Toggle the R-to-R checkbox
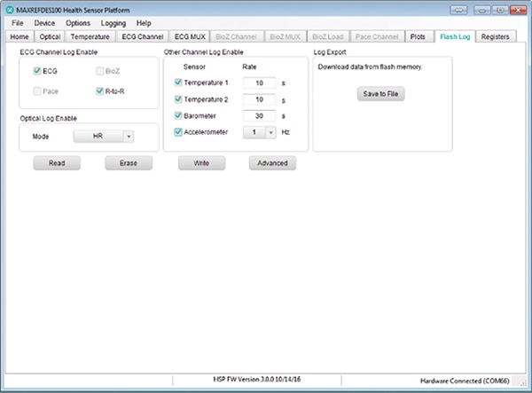532x393 pixels. 99,90
